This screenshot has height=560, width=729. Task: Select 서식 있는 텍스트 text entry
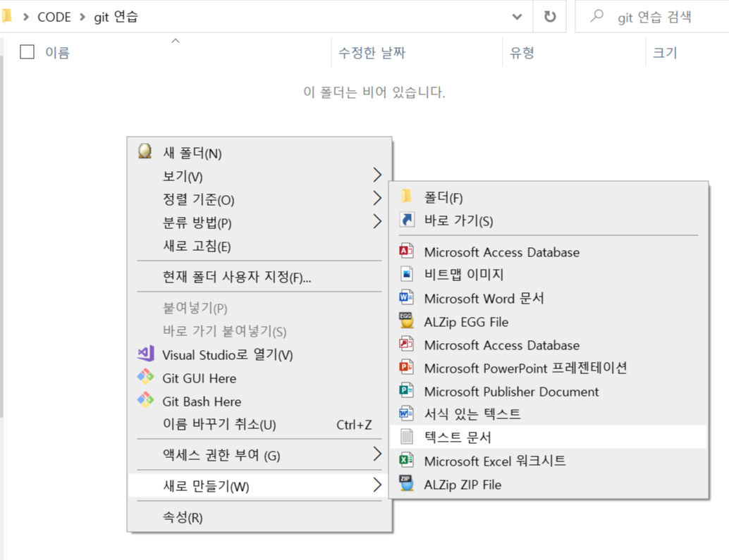point(472,413)
